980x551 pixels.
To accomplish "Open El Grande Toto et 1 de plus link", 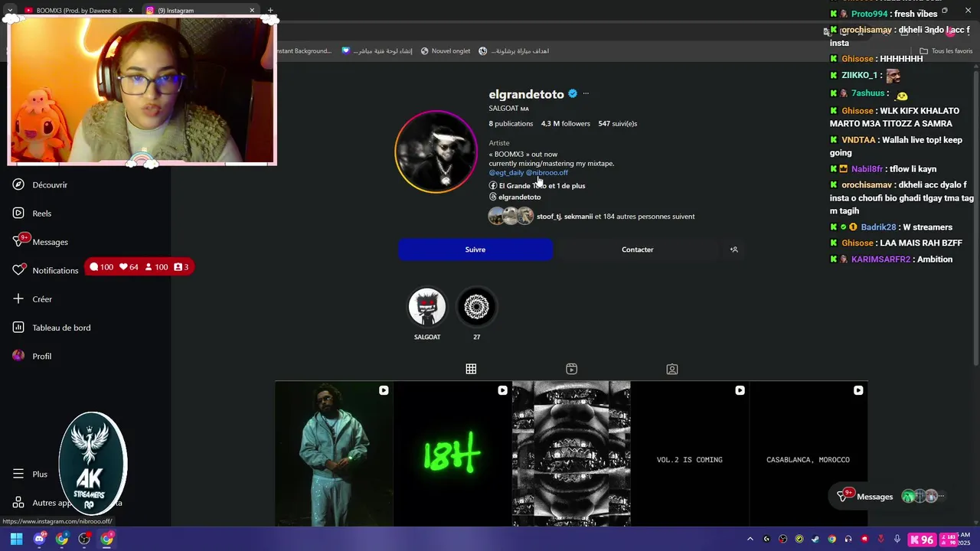I will click(x=542, y=186).
